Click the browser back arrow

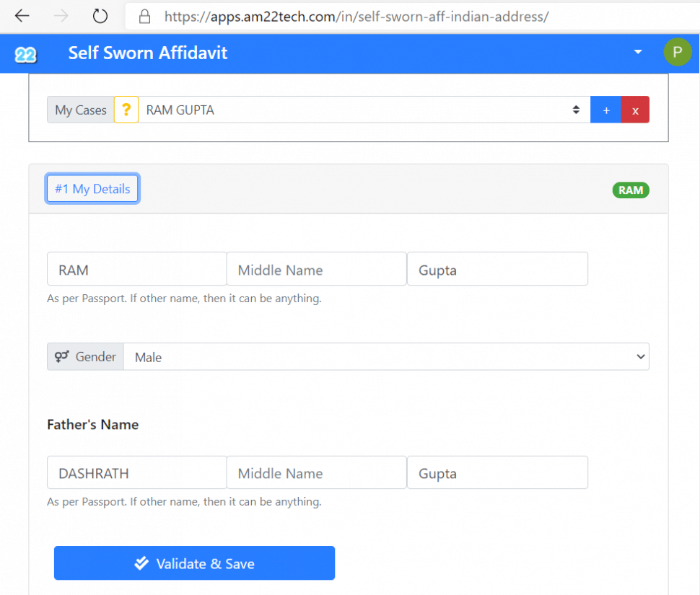[22, 16]
